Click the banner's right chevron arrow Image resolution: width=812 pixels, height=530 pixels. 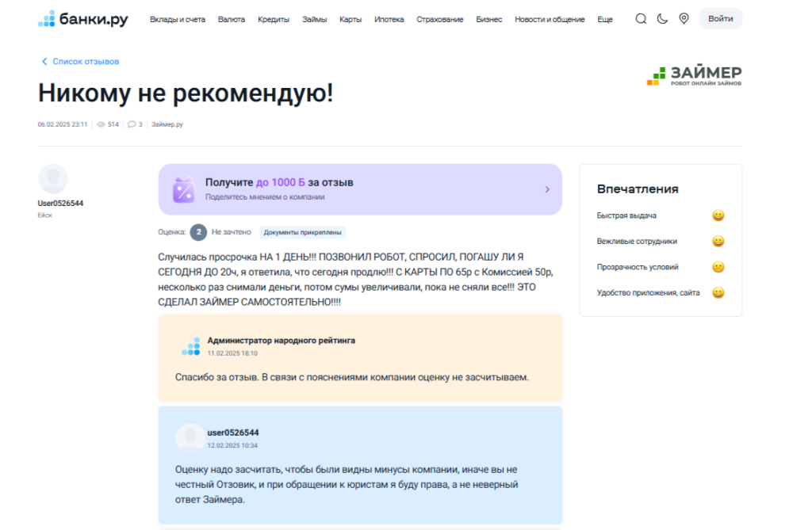[547, 189]
